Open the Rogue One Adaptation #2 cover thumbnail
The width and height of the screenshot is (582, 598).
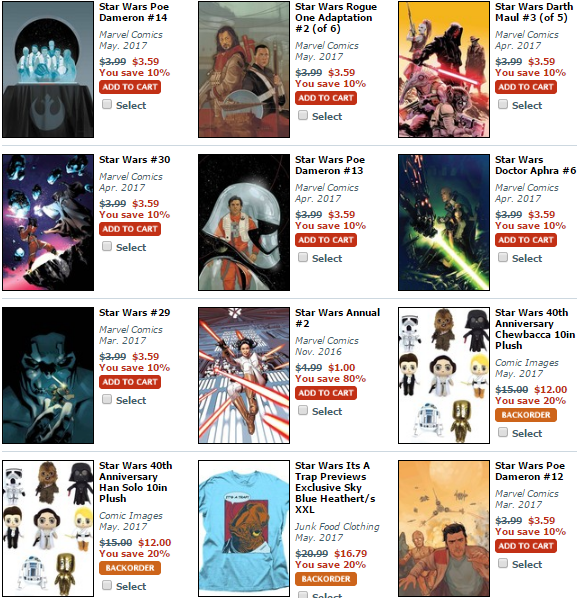click(244, 69)
